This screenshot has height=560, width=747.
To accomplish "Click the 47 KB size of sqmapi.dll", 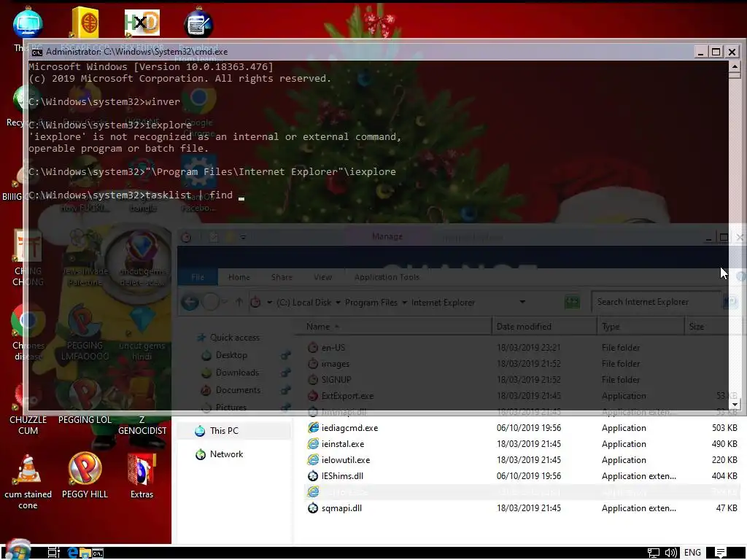I will coord(727,508).
